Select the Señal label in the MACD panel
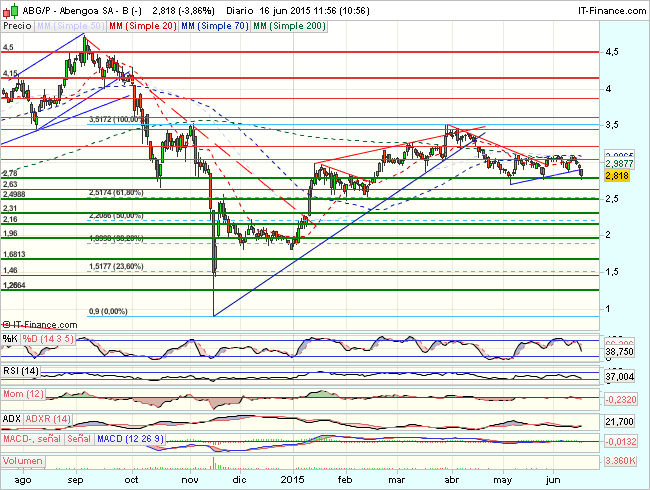Image resolution: width=650 pixels, height=490 pixels. pos(79,439)
